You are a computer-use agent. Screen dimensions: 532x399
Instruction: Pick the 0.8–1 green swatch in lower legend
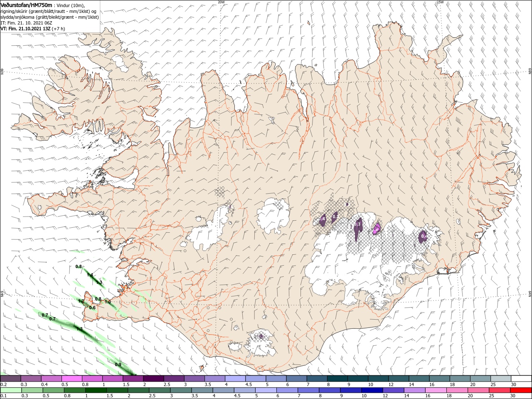coord(75,390)
